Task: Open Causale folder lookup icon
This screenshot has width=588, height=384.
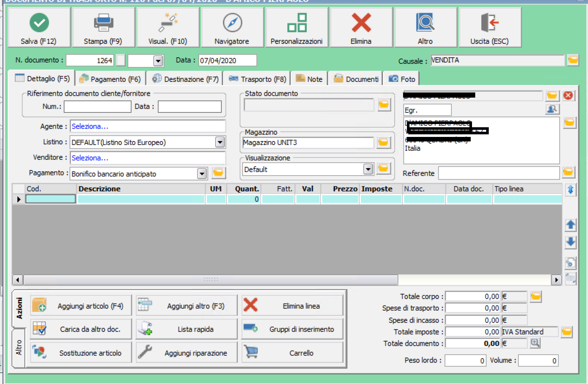Action: tap(573, 60)
